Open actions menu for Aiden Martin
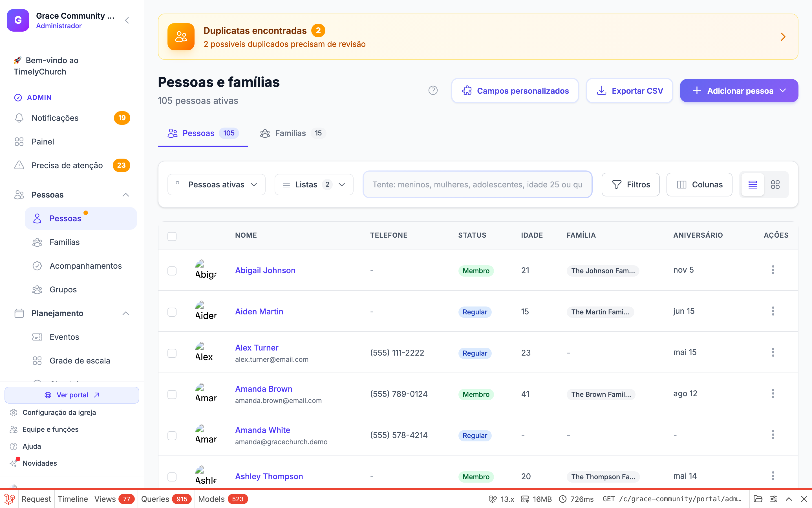Image resolution: width=812 pixels, height=508 pixels. [773, 311]
